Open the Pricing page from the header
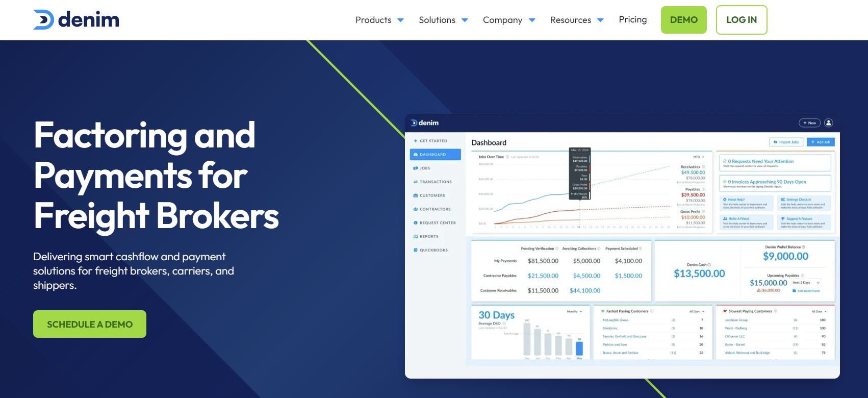 tap(633, 19)
